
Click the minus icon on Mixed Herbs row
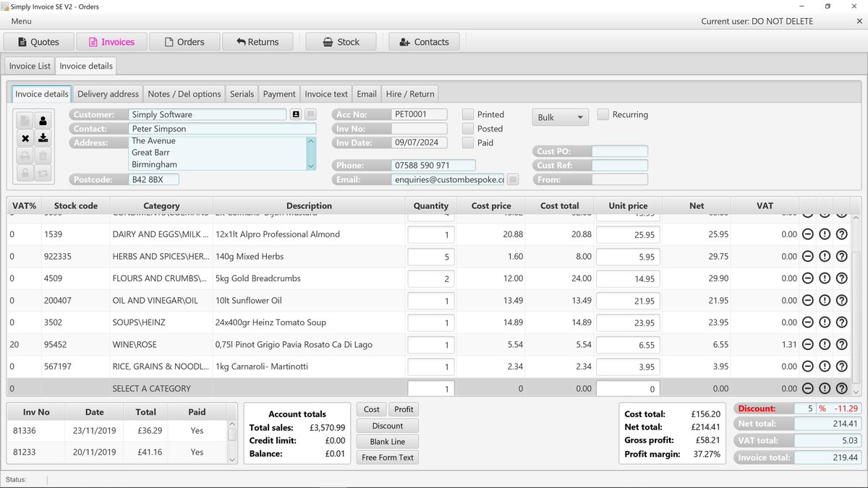point(808,257)
